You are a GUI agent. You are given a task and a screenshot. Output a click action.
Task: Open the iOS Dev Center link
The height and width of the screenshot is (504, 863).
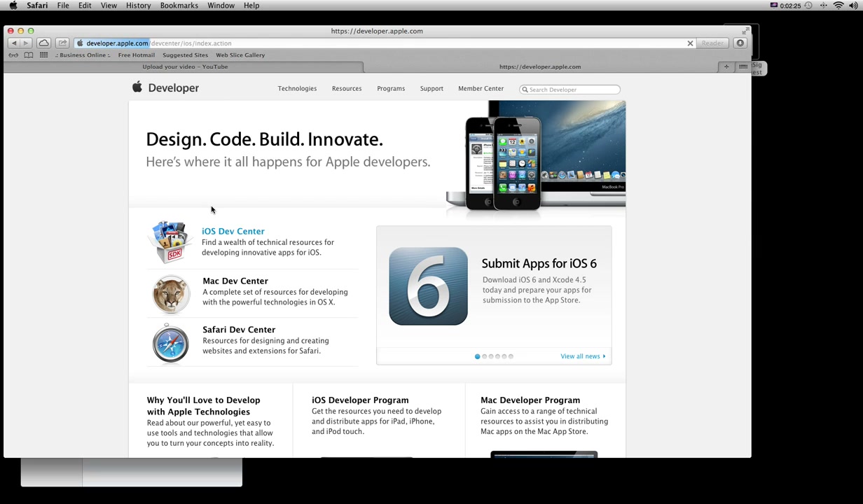click(233, 231)
